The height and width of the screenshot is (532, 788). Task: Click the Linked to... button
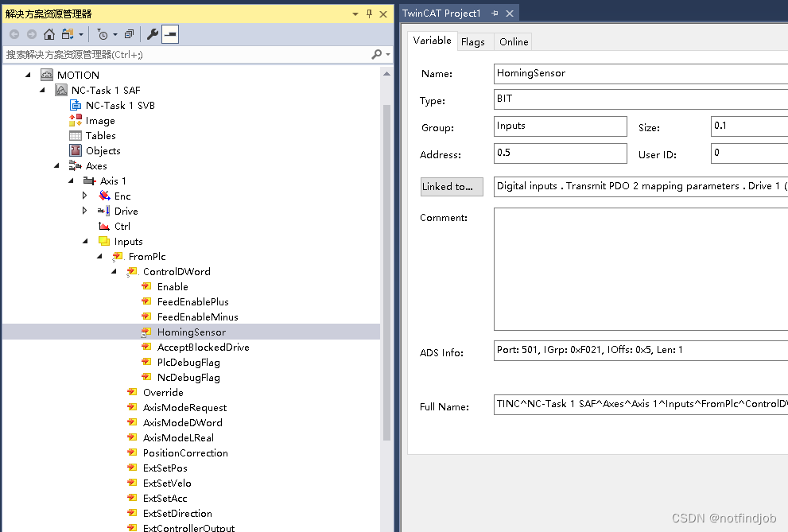(x=451, y=186)
